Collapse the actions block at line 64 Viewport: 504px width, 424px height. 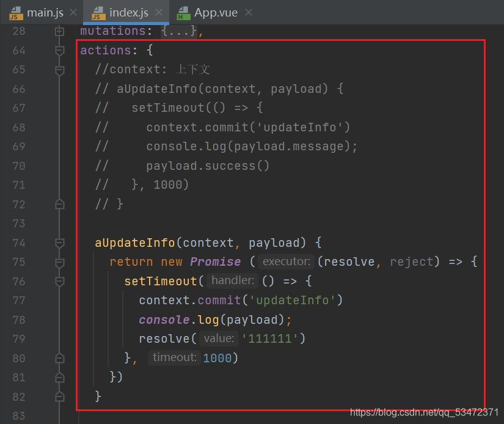click(x=59, y=51)
